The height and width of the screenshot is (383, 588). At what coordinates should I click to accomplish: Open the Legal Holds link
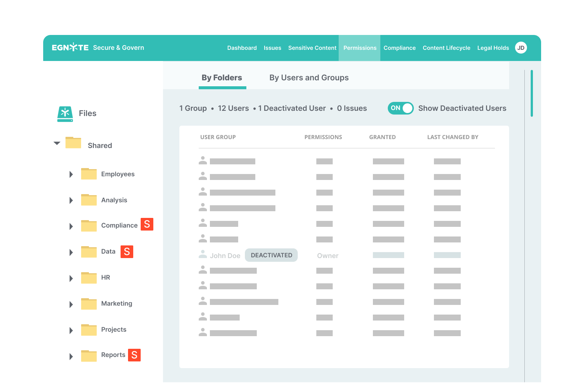(493, 48)
